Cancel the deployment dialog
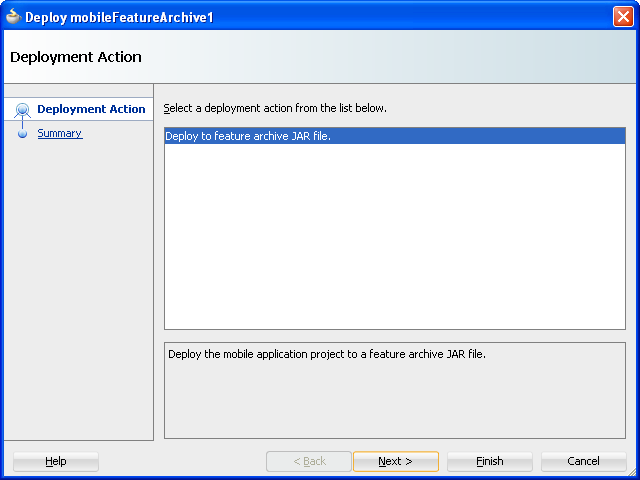Screen dimensions: 640x480 click(x=584, y=461)
